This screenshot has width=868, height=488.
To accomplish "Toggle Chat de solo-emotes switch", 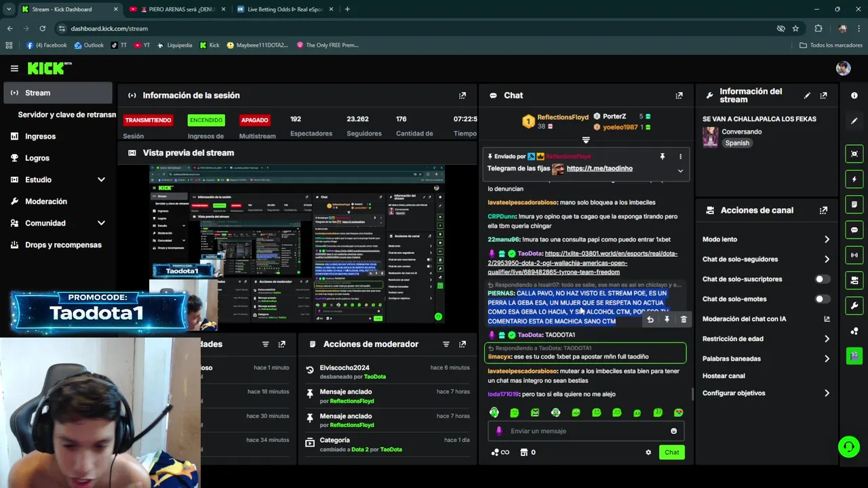I will tap(822, 299).
